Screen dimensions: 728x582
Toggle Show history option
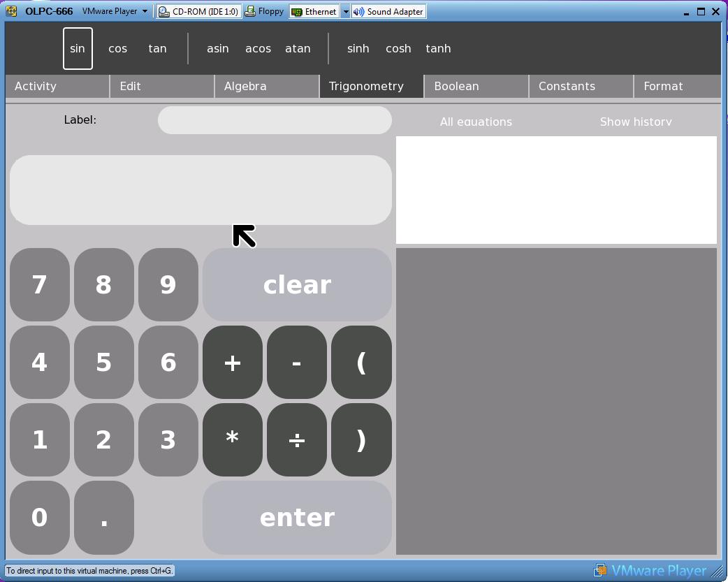pos(636,122)
